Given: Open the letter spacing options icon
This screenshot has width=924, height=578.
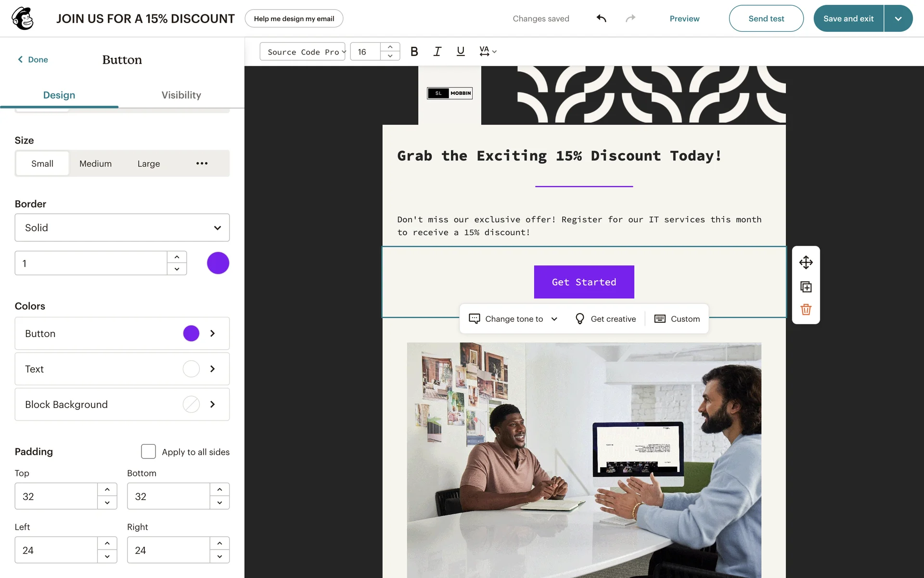Looking at the screenshot, I should click(x=487, y=52).
